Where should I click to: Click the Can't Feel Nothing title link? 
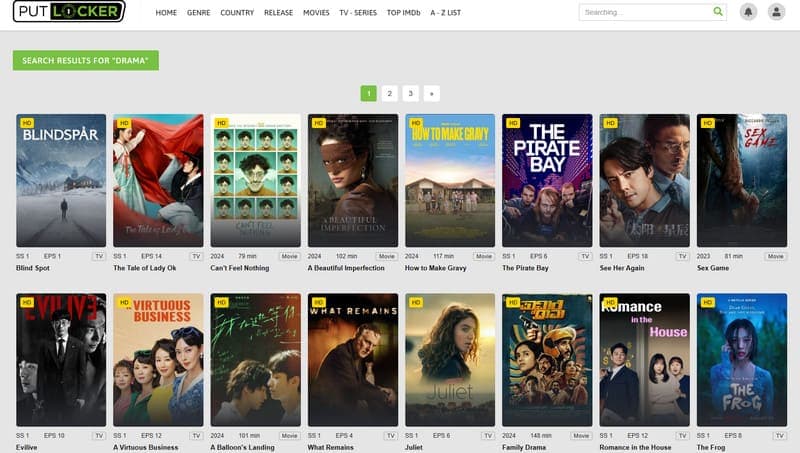click(x=240, y=268)
